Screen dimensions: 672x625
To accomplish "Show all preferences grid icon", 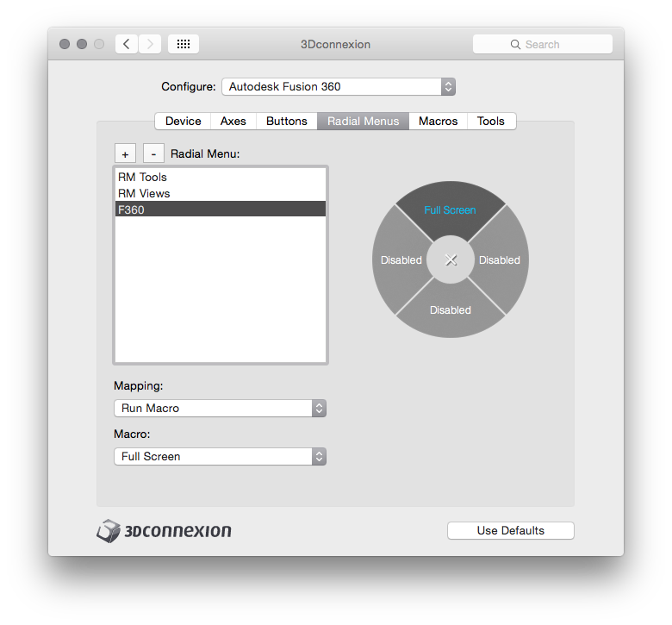I will click(x=184, y=44).
